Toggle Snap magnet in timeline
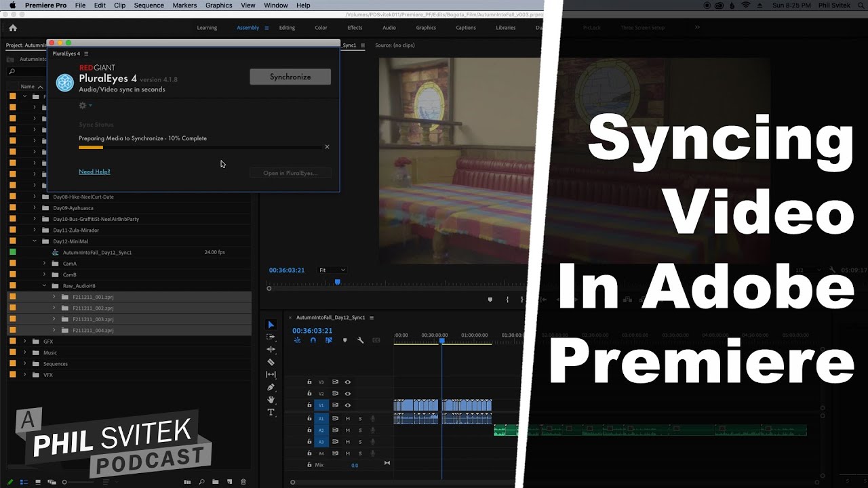This screenshot has height=488, width=868. [313, 340]
